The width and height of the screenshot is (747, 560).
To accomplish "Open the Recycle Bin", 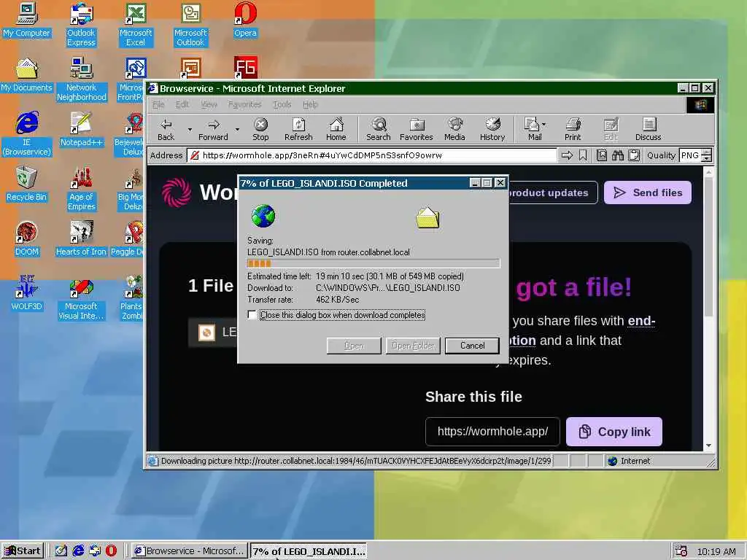I will [27, 184].
